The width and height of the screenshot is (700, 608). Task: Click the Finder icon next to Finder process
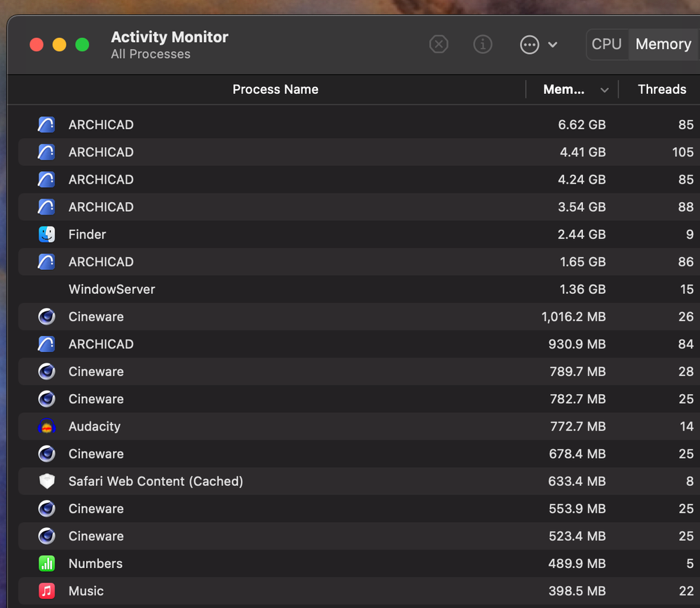point(46,234)
